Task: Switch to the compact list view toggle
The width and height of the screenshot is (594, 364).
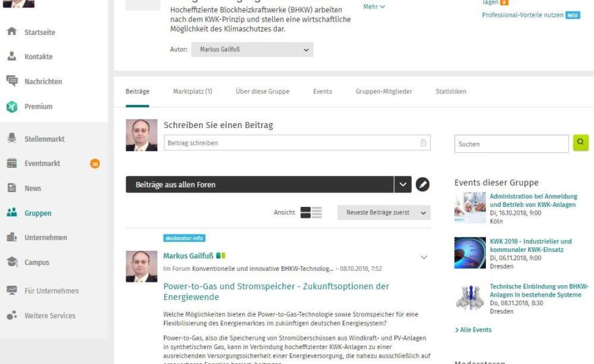Action: pos(317,212)
